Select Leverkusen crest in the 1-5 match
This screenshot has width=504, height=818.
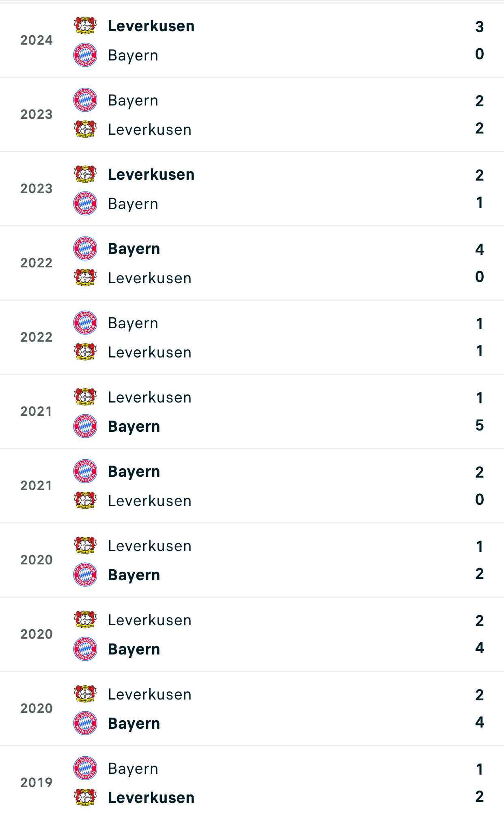click(x=85, y=397)
